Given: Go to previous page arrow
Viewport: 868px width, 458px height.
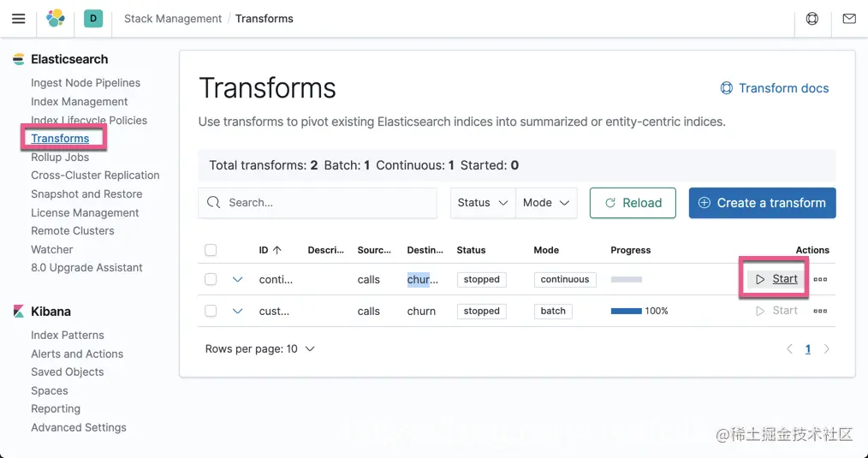Looking at the screenshot, I should 790,349.
